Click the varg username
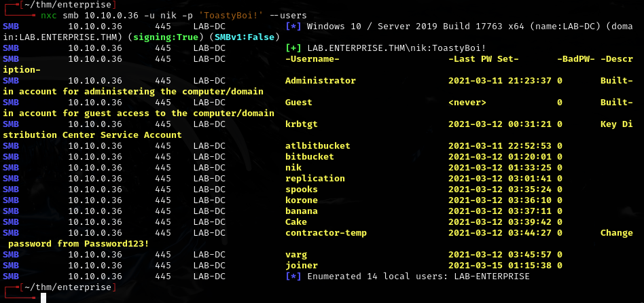The width and height of the screenshot is (644, 303). (296, 254)
